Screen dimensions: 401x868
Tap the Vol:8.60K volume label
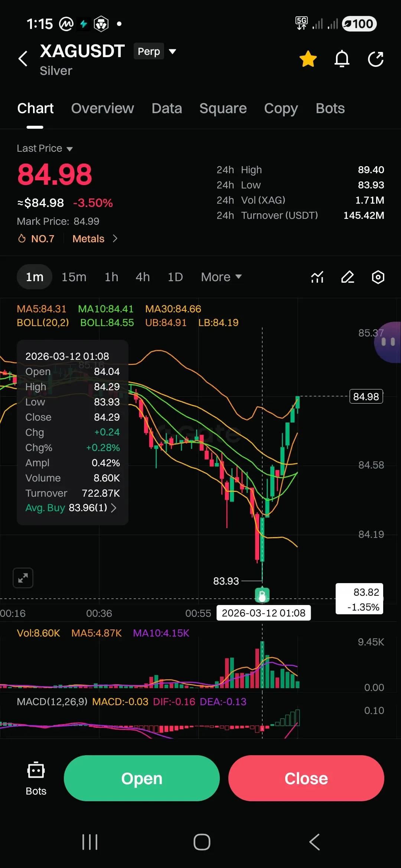point(38,633)
